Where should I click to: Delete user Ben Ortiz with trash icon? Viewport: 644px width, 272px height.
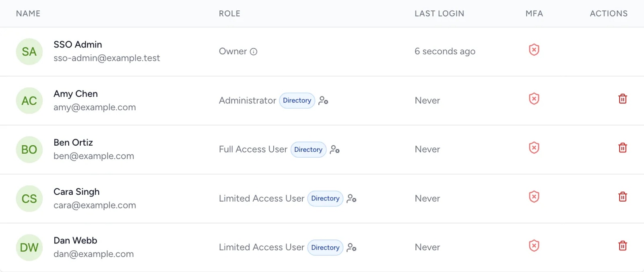click(623, 148)
